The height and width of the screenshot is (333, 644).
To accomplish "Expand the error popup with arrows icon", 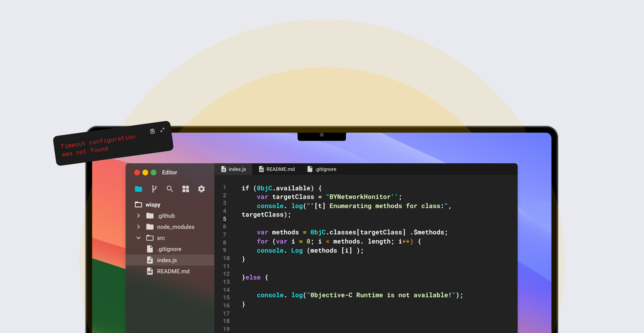I will pos(162,130).
